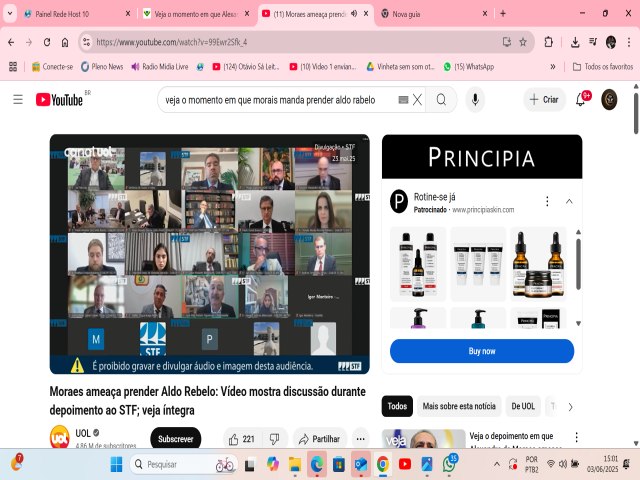
Task: Go back in browser history
Action: pyautogui.click(x=11, y=42)
